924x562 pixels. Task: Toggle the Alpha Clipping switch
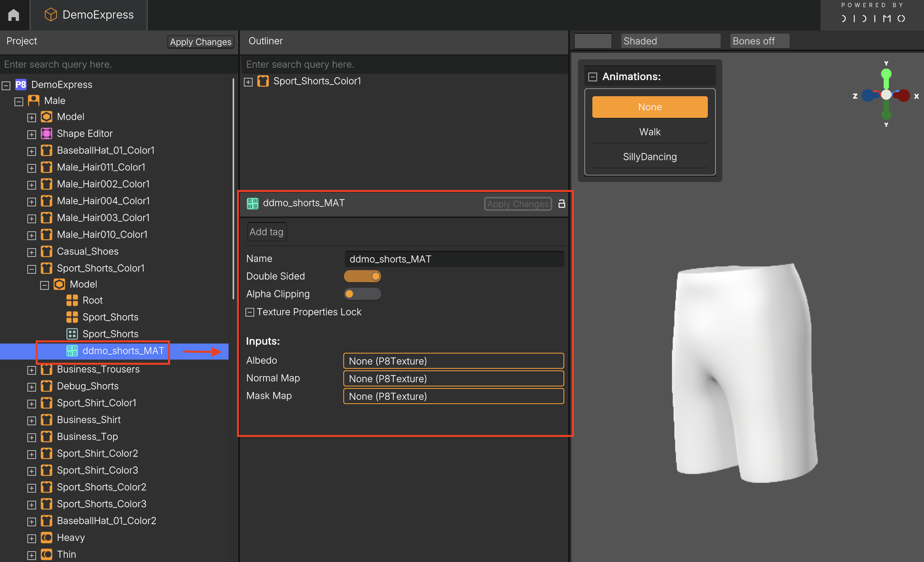(x=362, y=294)
